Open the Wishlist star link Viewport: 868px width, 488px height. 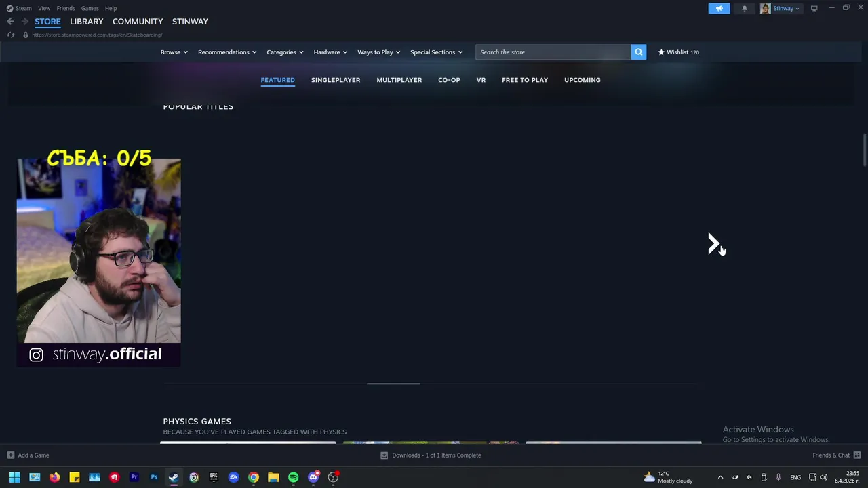[x=678, y=52]
